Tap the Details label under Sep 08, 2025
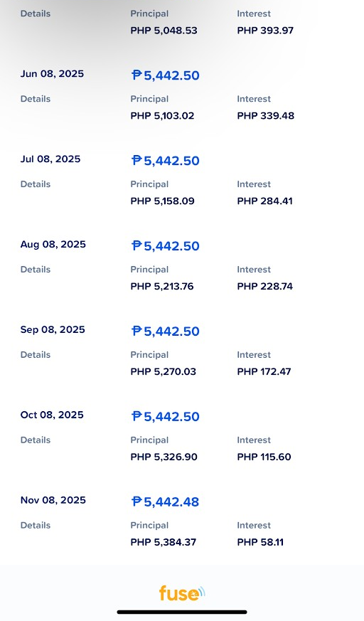This screenshot has width=364, height=621. pyautogui.click(x=36, y=354)
